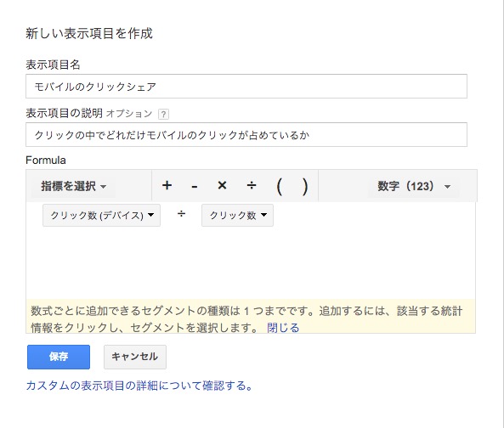Click the キャンセル button
The image size is (504, 428).
tap(135, 357)
